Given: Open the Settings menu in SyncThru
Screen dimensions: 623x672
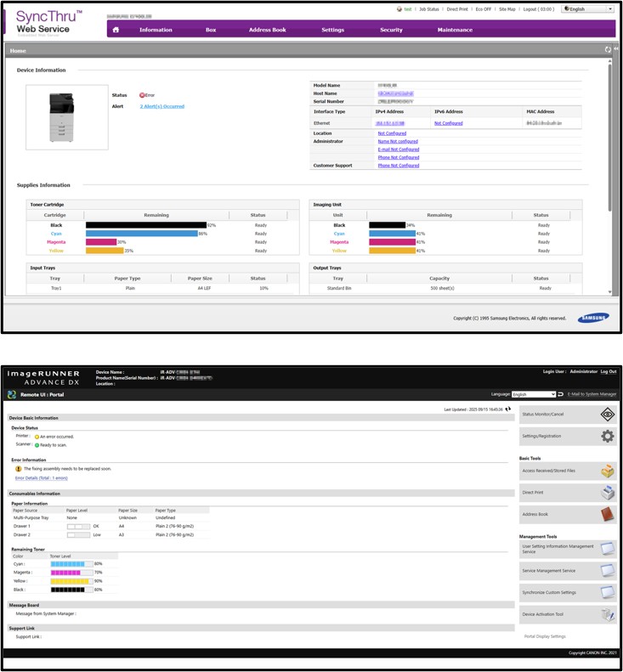Looking at the screenshot, I should [x=332, y=30].
